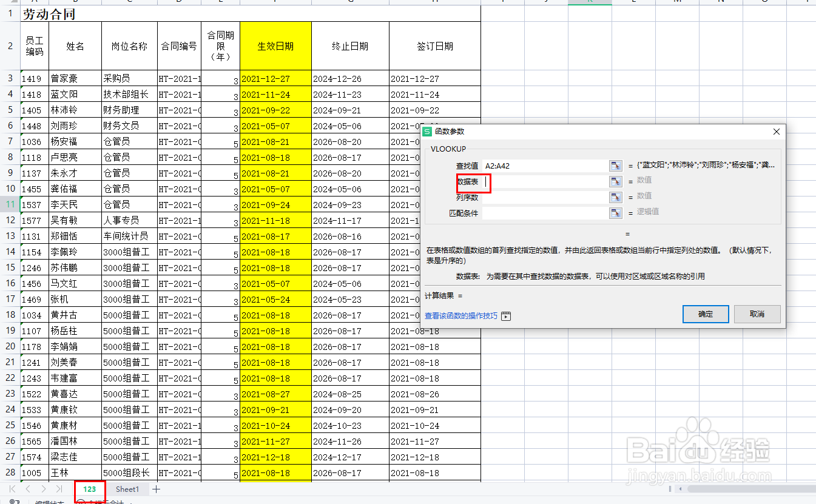Switch to the 123 sheet tab

coord(90,489)
